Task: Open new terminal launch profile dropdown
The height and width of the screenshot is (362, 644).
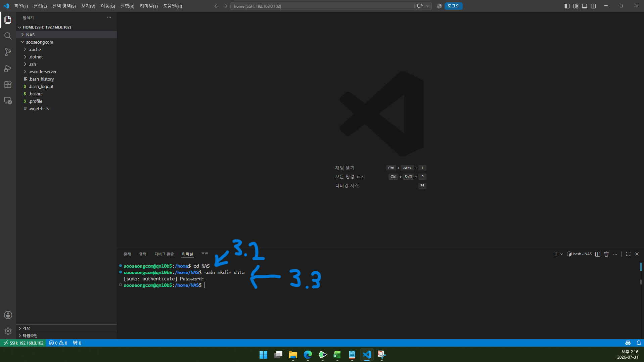Action: (x=561, y=254)
